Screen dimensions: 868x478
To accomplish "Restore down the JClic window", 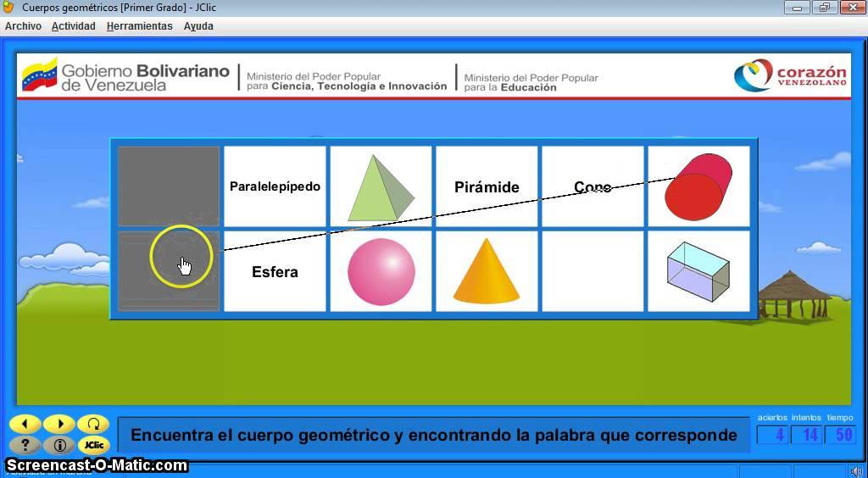I will [x=825, y=8].
